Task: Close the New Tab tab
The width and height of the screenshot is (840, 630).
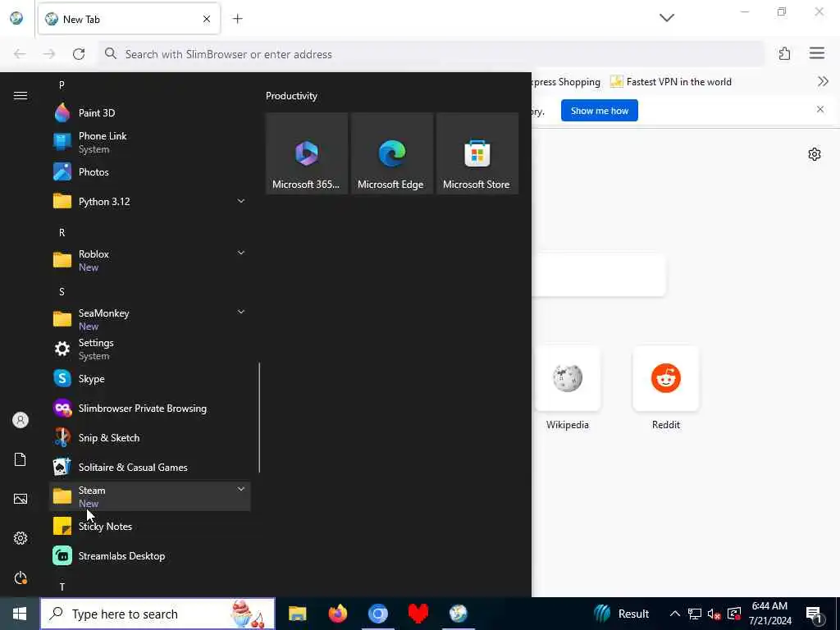Action: click(x=207, y=19)
